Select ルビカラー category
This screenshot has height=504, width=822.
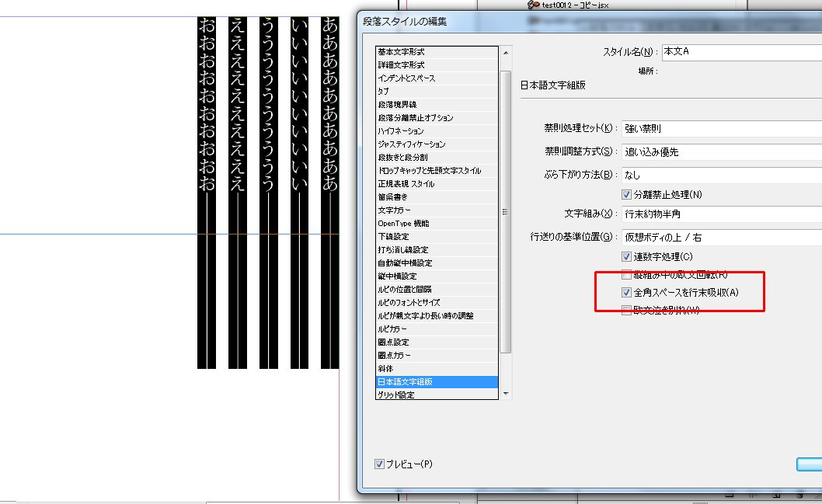pos(437,329)
